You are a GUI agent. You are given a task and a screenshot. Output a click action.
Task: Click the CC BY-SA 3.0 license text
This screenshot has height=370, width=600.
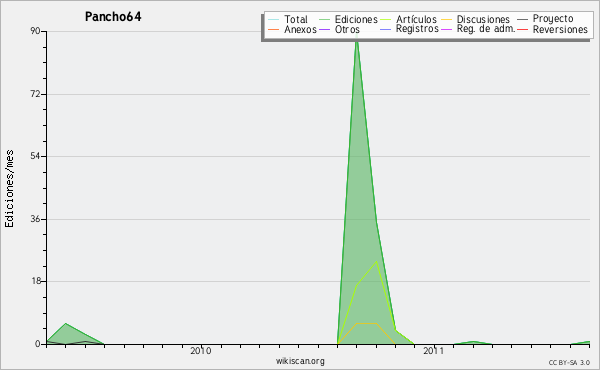tap(569, 363)
